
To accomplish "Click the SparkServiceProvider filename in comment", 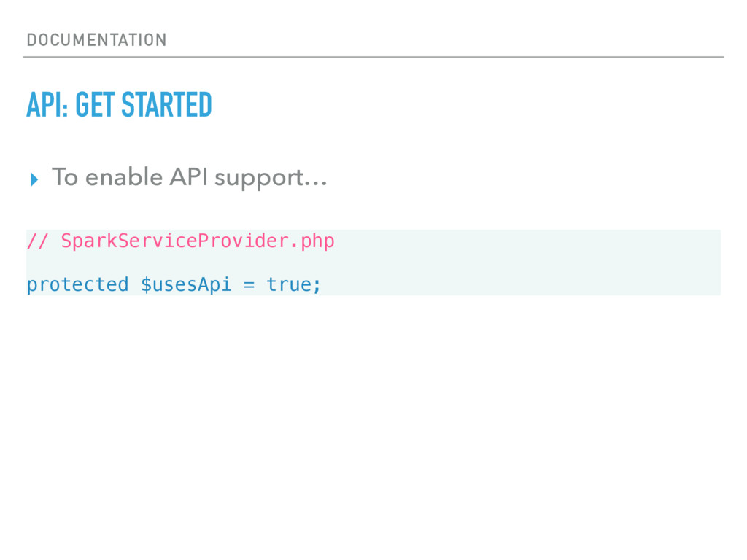I will coord(175,241).
